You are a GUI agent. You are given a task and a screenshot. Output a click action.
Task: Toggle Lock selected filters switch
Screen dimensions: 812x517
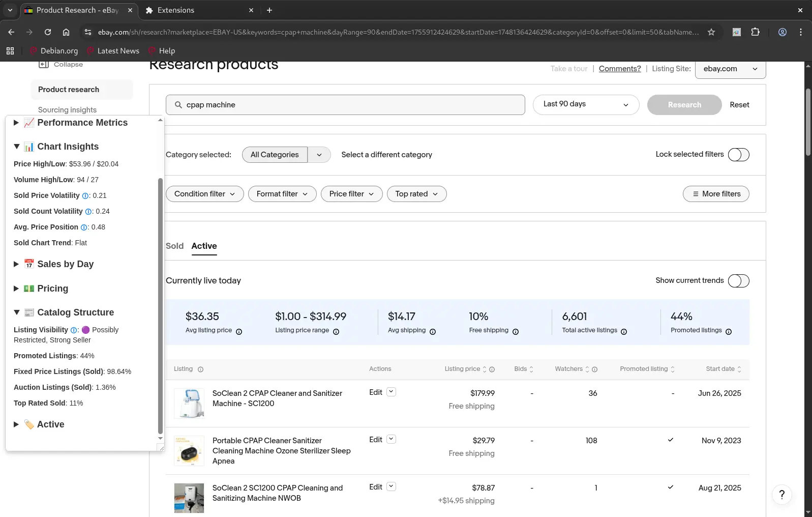[738, 155]
